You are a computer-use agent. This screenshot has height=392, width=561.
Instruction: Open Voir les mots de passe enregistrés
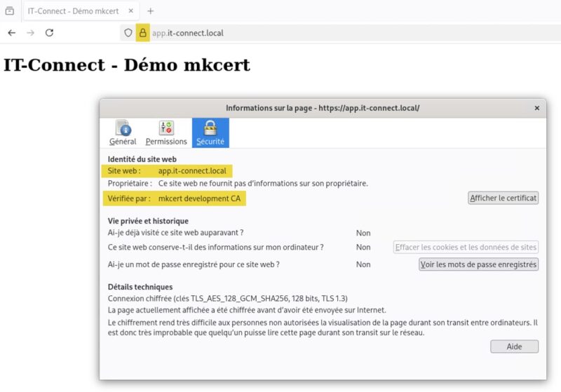pyautogui.click(x=478, y=264)
